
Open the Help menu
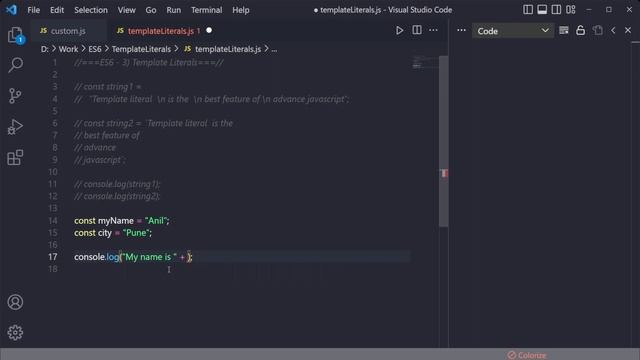point(241,10)
